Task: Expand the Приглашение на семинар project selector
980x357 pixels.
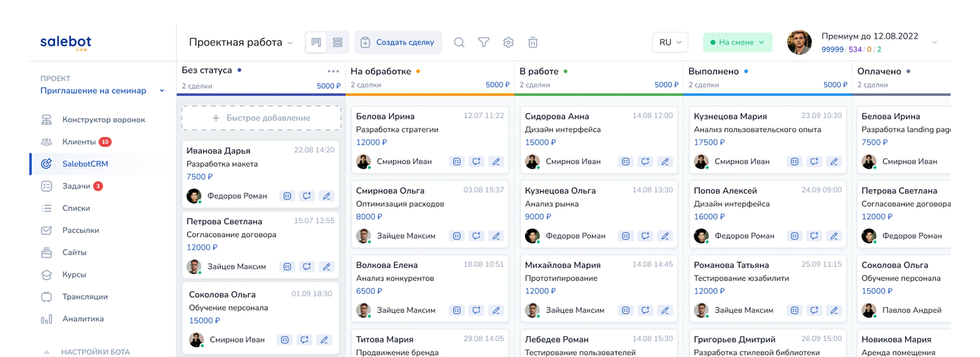Action: [x=102, y=91]
